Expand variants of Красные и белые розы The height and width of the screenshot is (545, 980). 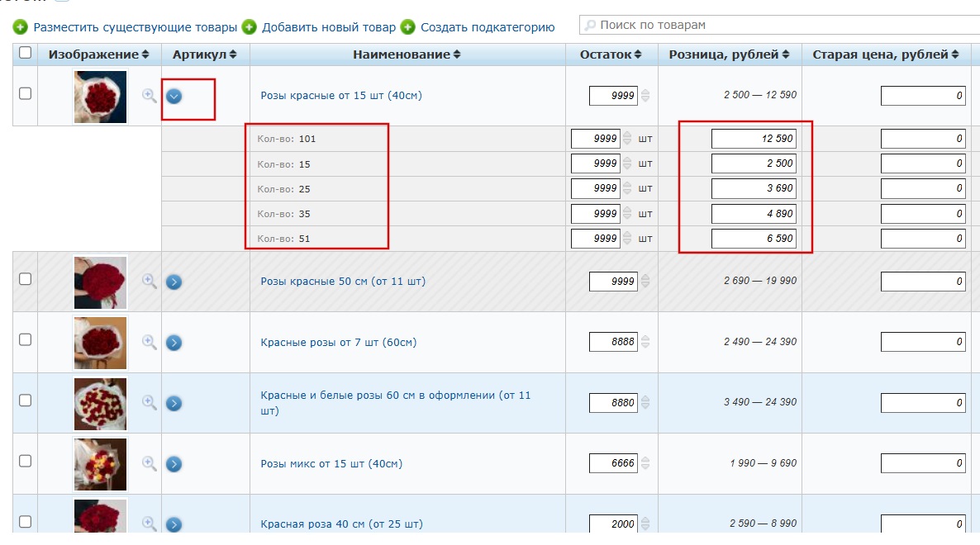[174, 403]
